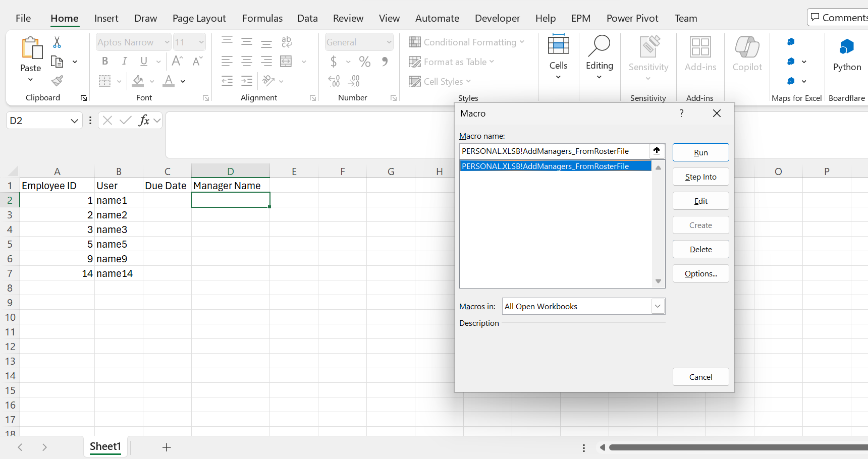Click the Copy icon in Clipboard group
868x459 pixels.
pyautogui.click(x=57, y=62)
